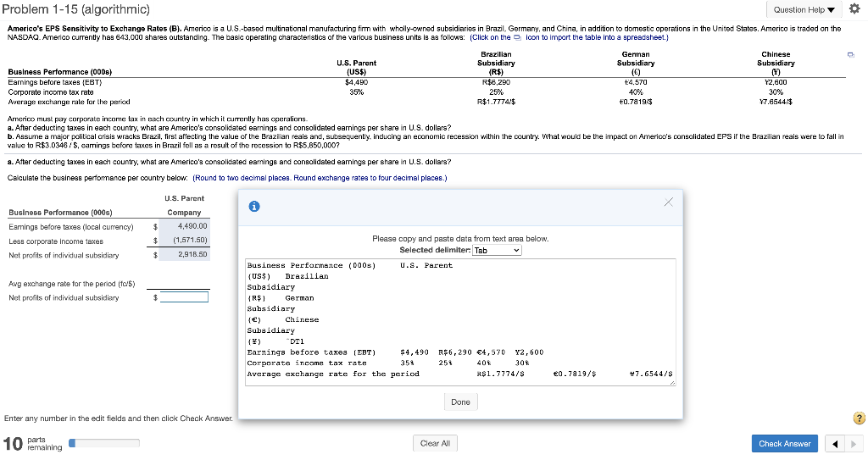Click inside the copy data text area
Image resolution: width=868 pixels, height=460 pixels.
(460, 322)
